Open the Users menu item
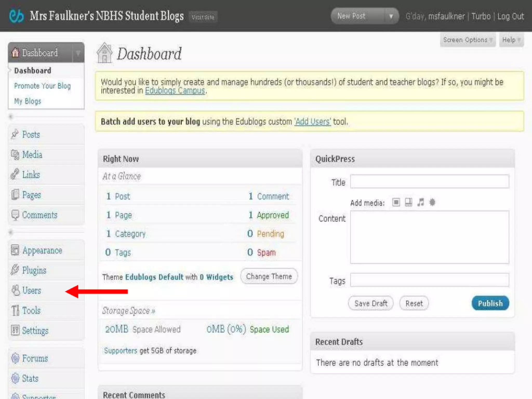Screen dimensions: 532x399 click(x=32, y=290)
